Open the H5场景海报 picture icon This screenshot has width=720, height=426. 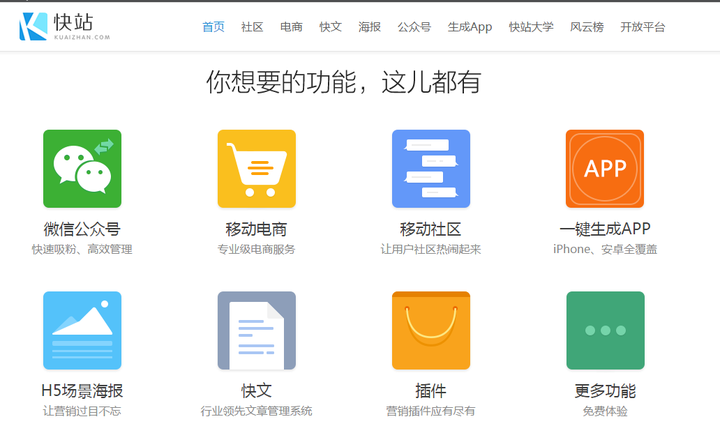click(x=82, y=330)
